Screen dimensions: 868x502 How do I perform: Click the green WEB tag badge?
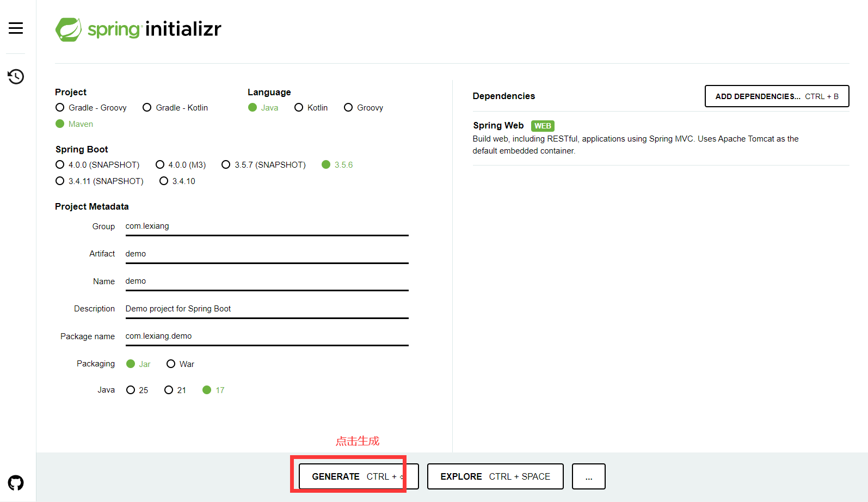click(543, 126)
